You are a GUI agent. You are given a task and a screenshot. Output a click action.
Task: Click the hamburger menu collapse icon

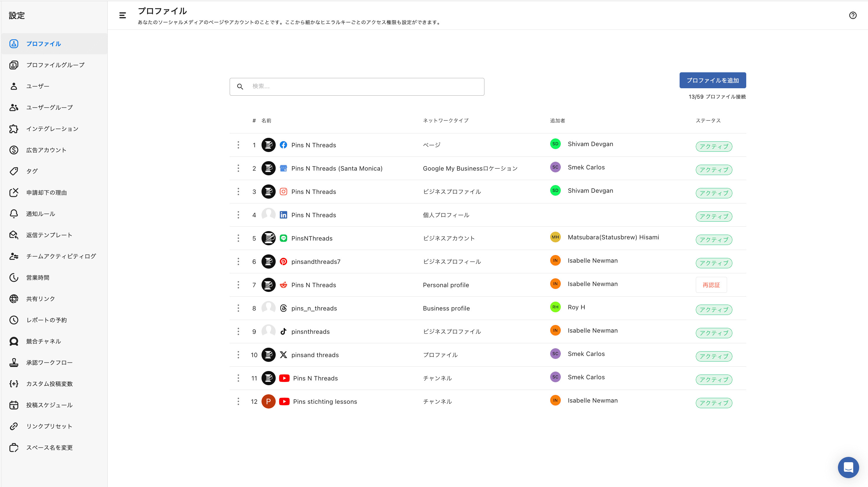(122, 15)
